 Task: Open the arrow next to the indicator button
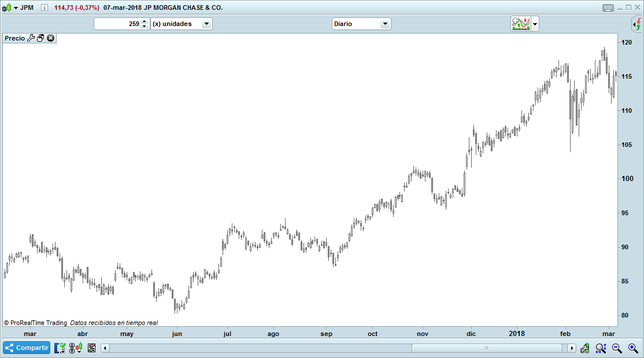tap(534, 24)
